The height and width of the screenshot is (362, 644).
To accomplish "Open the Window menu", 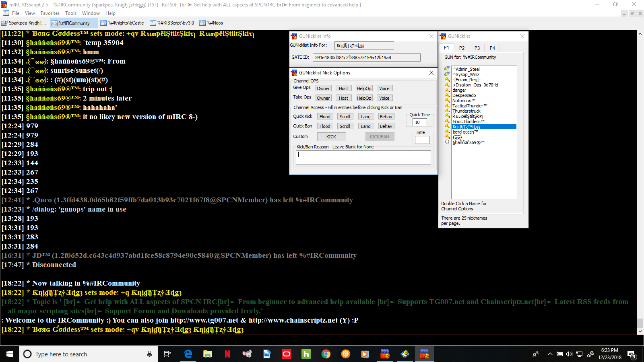I will (x=91, y=13).
